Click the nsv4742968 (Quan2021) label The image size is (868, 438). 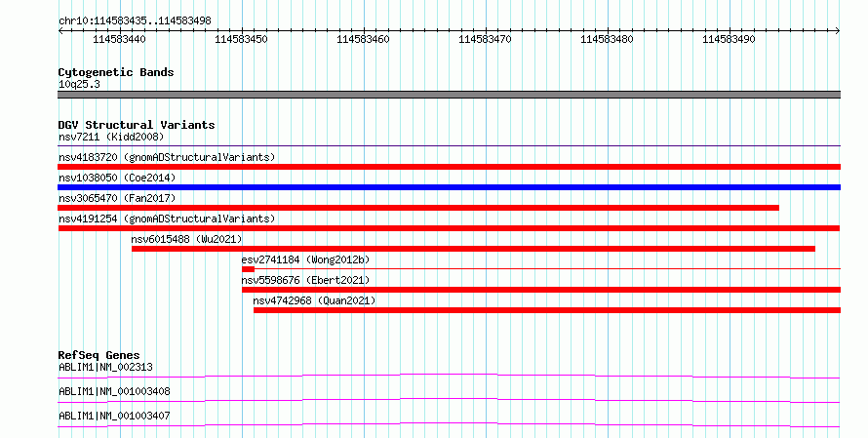point(314,300)
